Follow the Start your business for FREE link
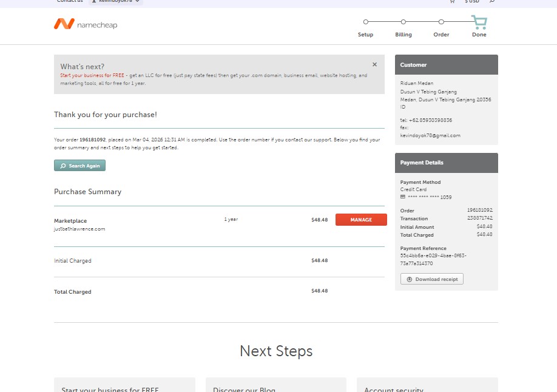 92,76
